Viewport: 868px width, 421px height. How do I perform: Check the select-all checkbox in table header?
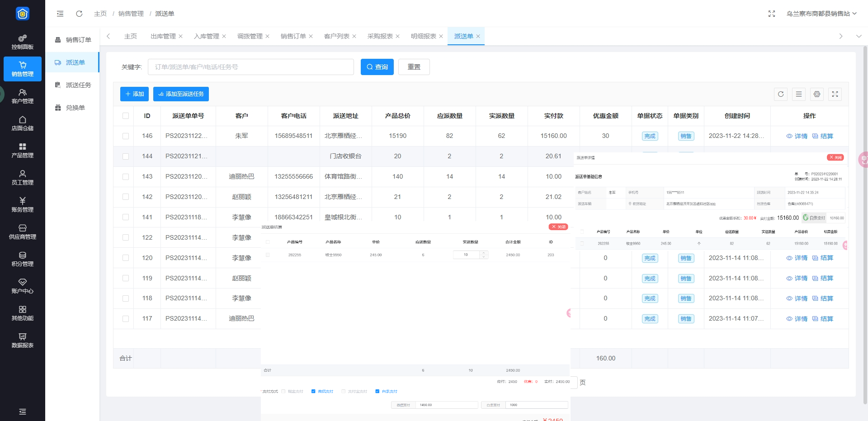(x=126, y=116)
